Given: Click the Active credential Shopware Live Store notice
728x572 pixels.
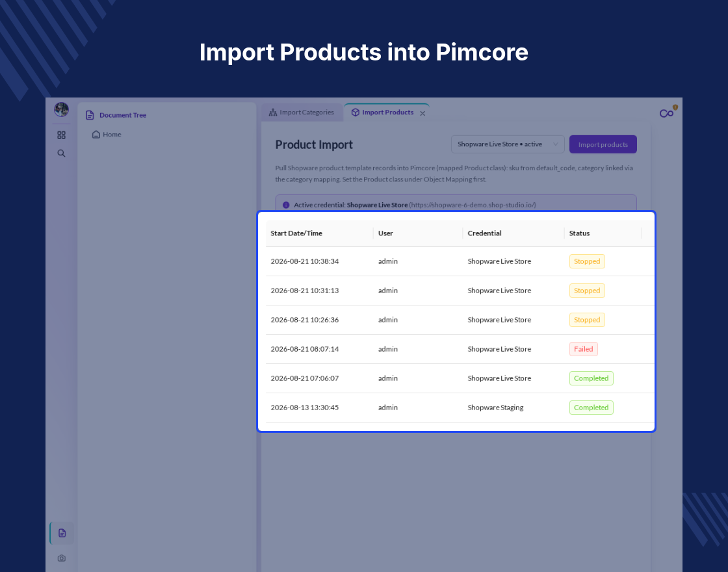Looking at the screenshot, I should (456, 203).
